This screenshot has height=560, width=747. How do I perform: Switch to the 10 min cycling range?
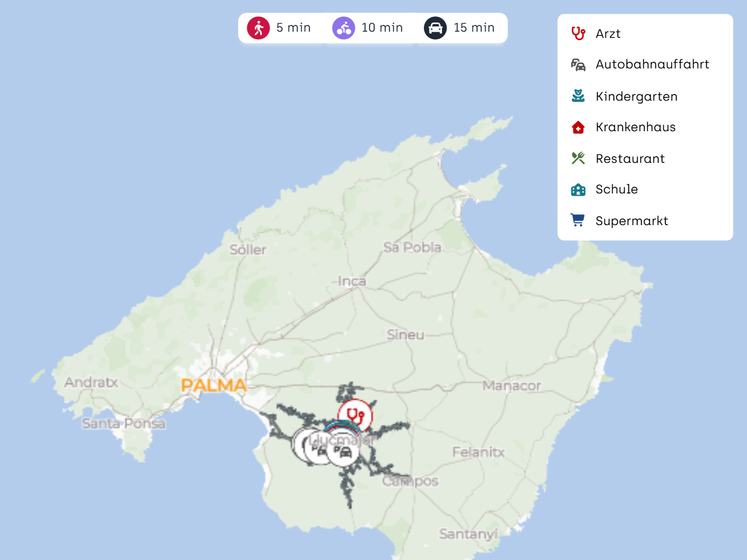[382, 28]
